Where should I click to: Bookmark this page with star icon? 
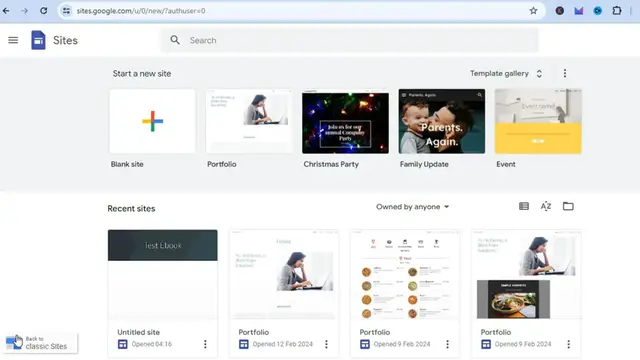[x=533, y=11]
